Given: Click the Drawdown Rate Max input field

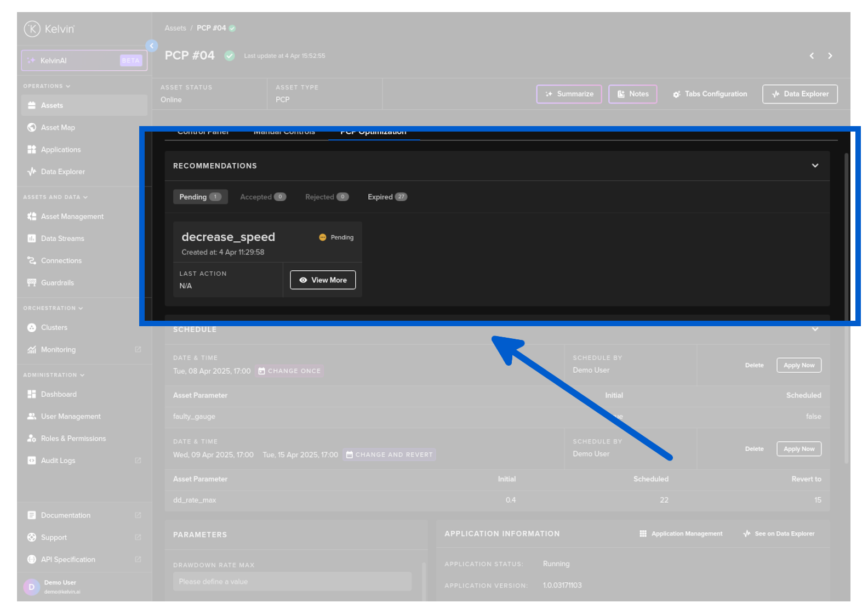Looking at the screenshot, I should coord(292,582).
